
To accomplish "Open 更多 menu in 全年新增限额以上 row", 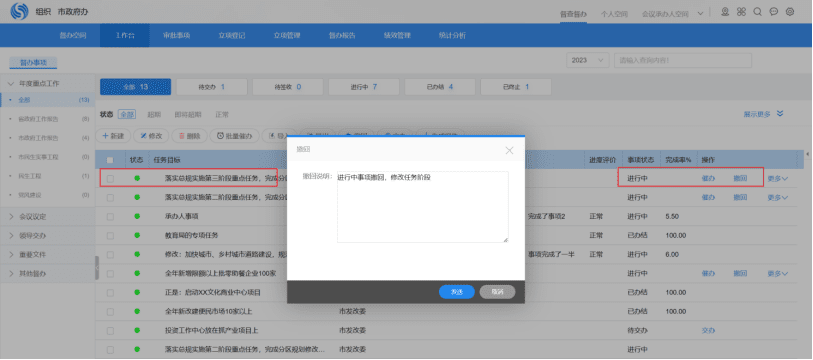I will point(778,273).
